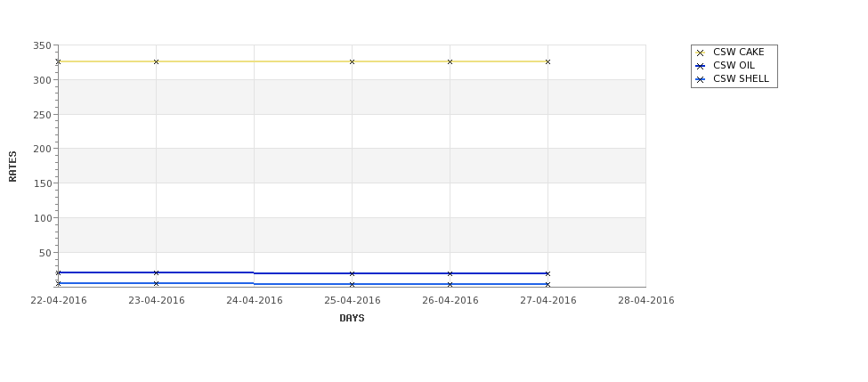Click the CSW OIL legend label
Image resolution: width=868 pixels, height=382 pixels.
click(734, 65)
